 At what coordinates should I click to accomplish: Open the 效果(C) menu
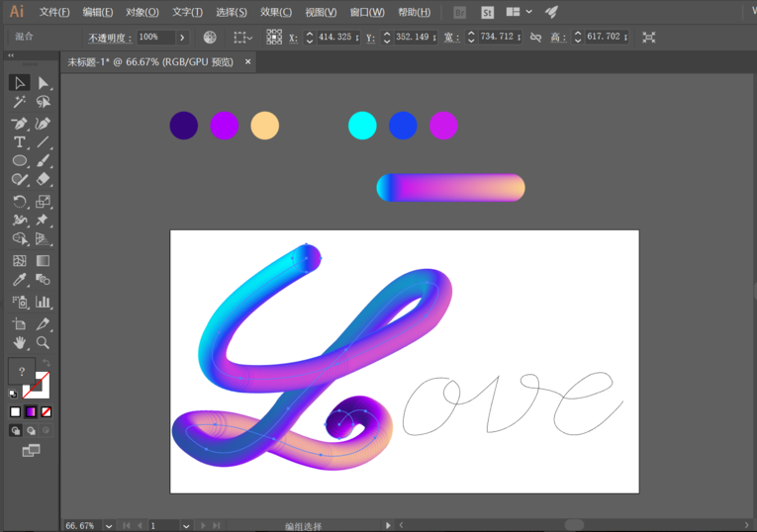[276, 12]
